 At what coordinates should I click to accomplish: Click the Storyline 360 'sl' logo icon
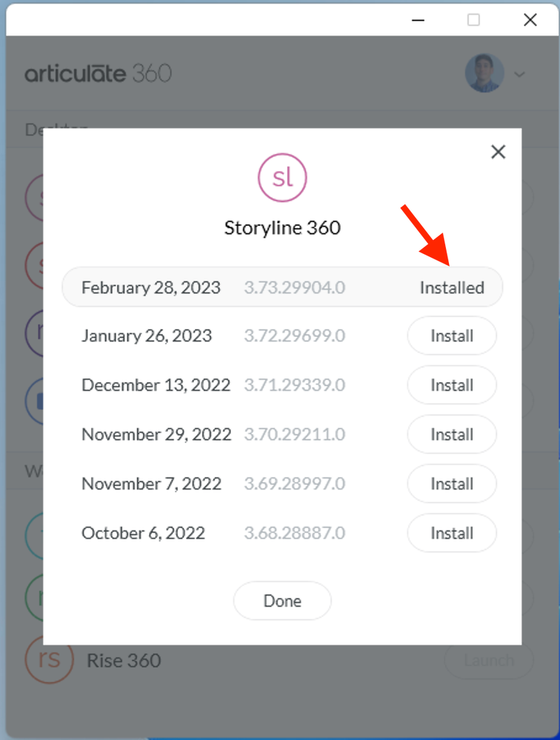[282, 178]
